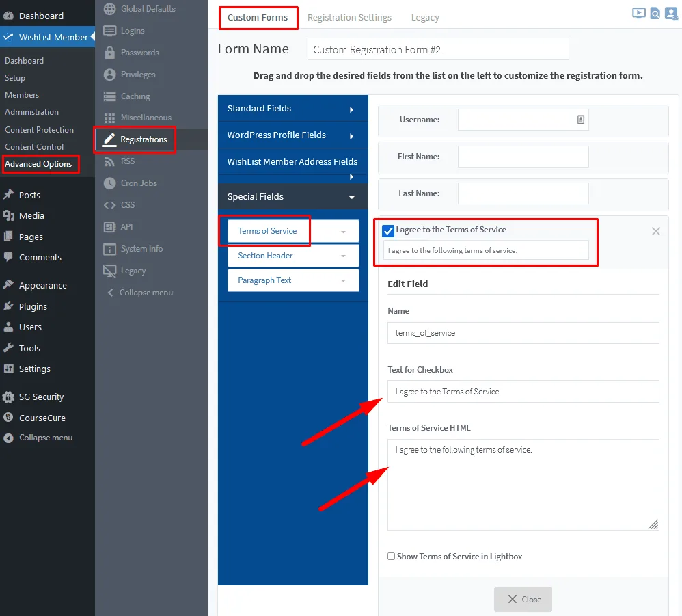Click the Registrations pencil icon

tap(109, 139)
